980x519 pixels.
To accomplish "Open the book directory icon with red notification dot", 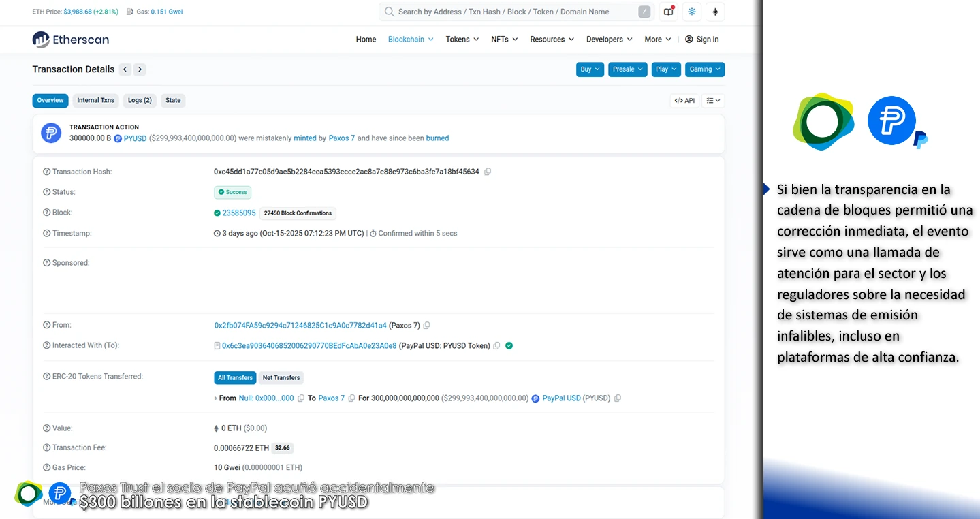I will point(668,12).
